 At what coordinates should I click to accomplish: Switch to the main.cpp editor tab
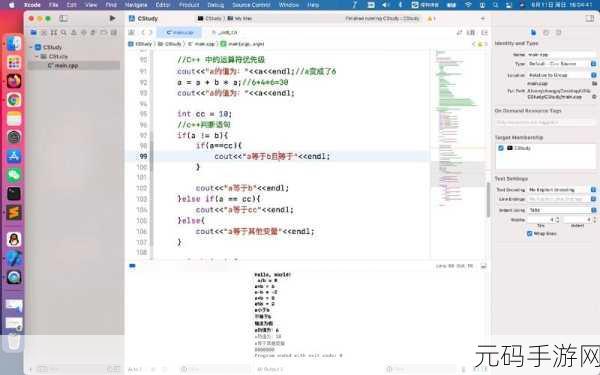point(179,33)
